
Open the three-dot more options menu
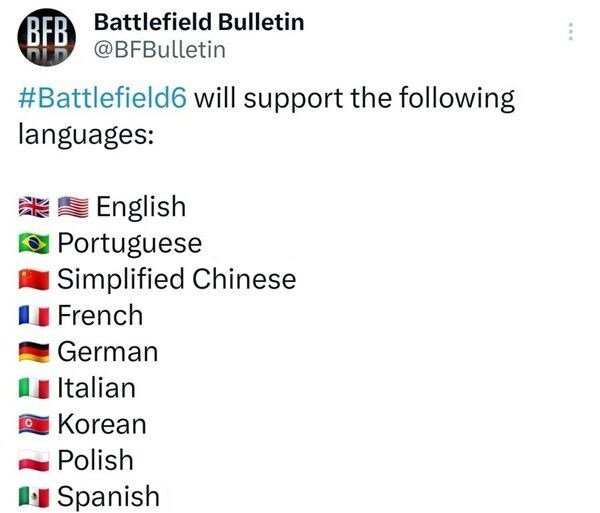[571, 31]
